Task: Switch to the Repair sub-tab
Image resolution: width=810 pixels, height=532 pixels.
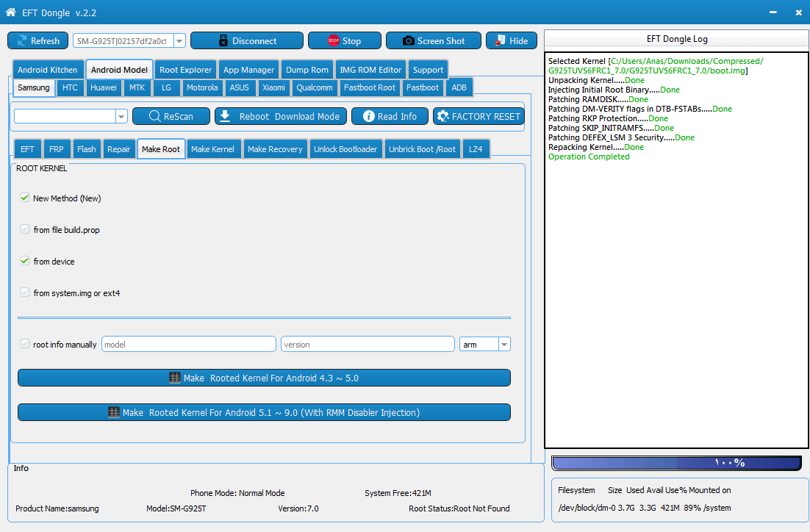Action: [x=119, y=148]
